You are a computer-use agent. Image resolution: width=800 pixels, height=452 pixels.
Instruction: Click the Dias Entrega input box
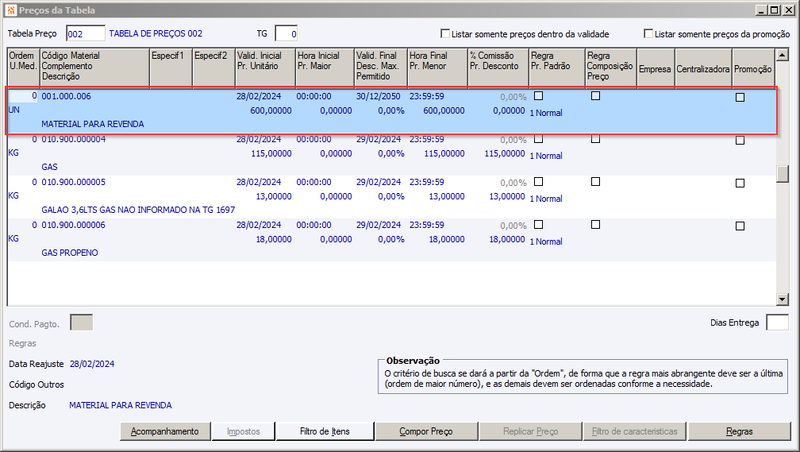click(x=778, y=323)
